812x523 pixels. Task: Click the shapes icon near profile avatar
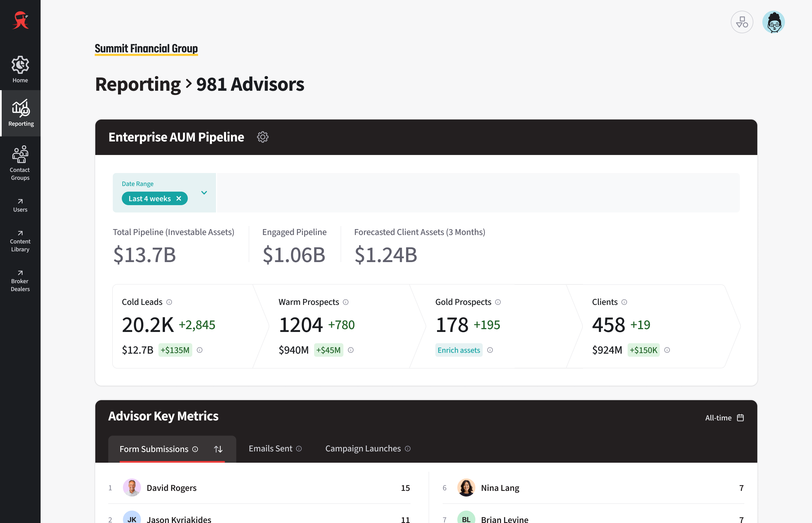(742, 23)
